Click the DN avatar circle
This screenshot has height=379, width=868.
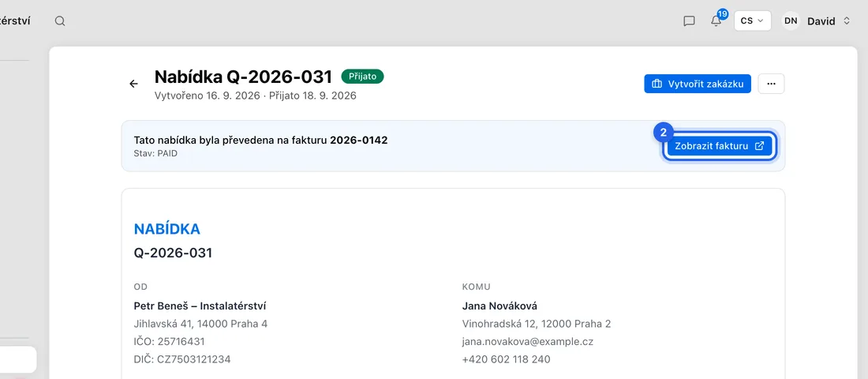click(791, 21)
